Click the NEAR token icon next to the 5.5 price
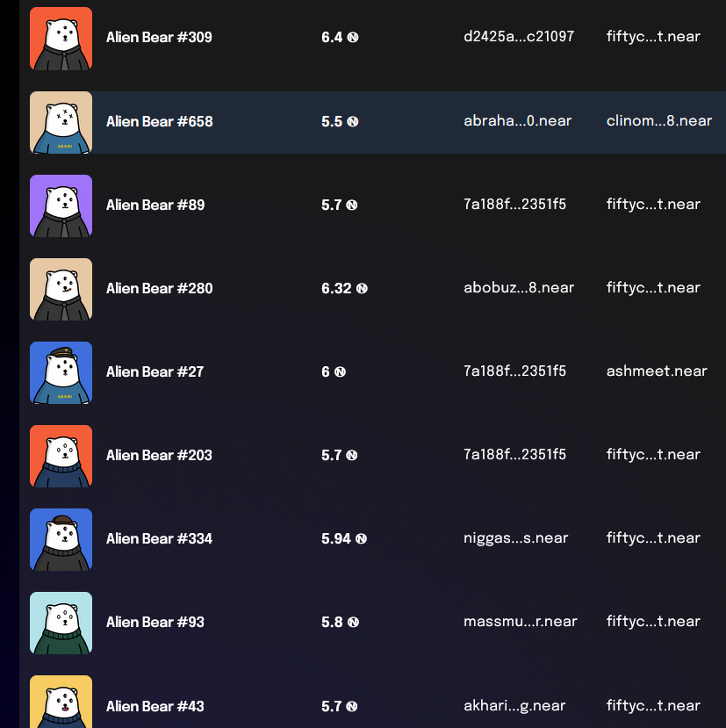 click(x=352, y=121)
